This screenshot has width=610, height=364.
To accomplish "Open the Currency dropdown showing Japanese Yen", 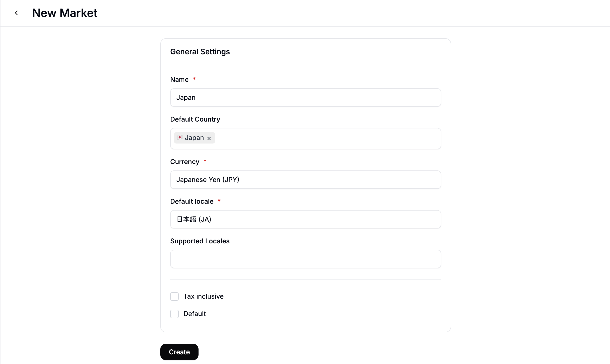I will click(305, 180).
